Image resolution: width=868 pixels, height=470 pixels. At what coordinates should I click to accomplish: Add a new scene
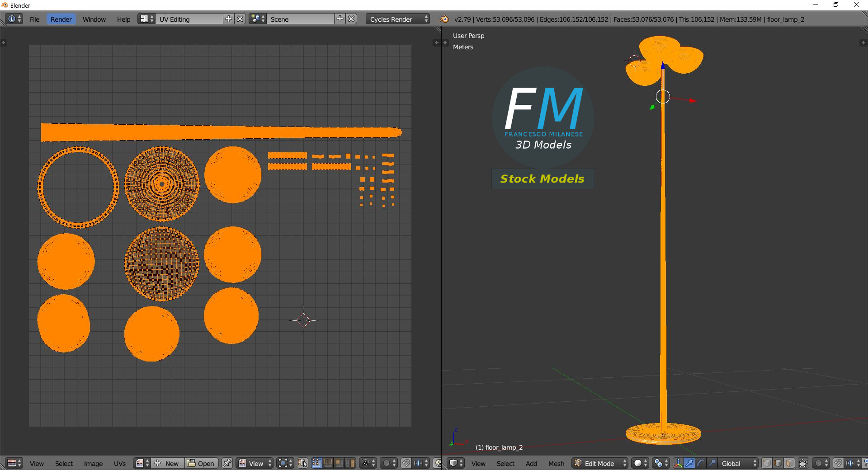[x=340, y=19]
